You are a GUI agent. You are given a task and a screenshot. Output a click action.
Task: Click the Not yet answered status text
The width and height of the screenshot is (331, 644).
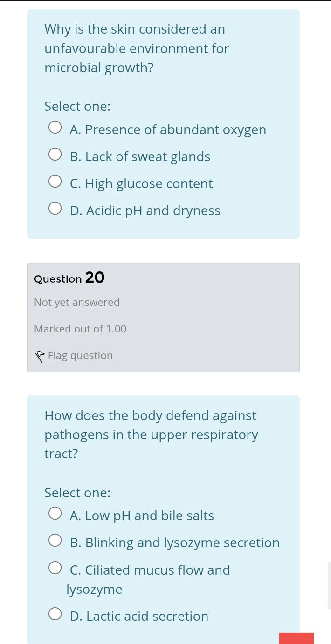77,303
